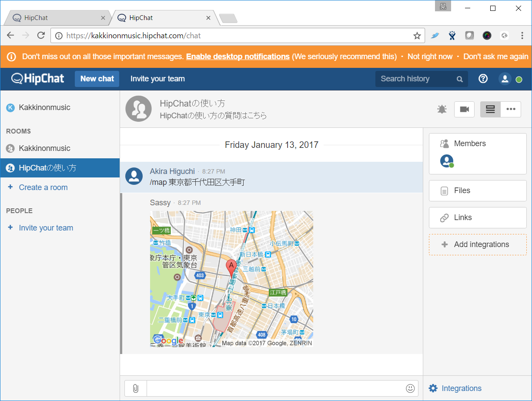The height and width of the screenshot is (401, 532).
Task: Open the room actions ellipsis menu
Action: 511,110
